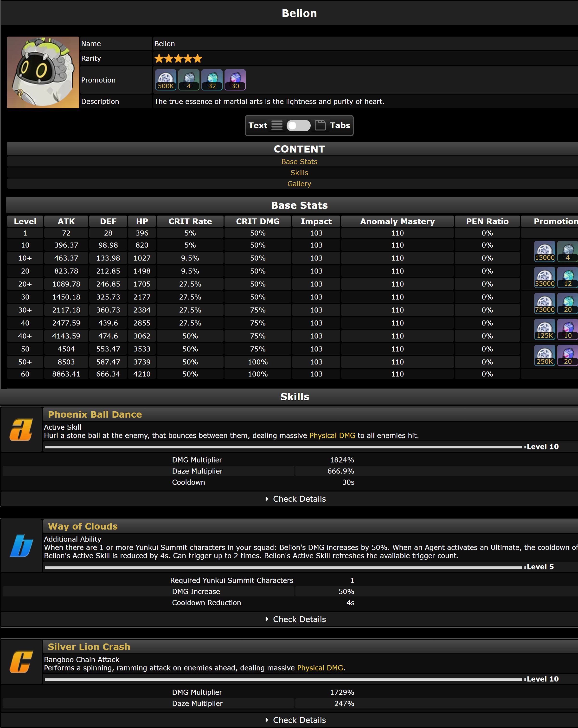The image size is (578, 728).
Task: Click the gray material icon labeled 4 in header
Action: coord(189,80)
